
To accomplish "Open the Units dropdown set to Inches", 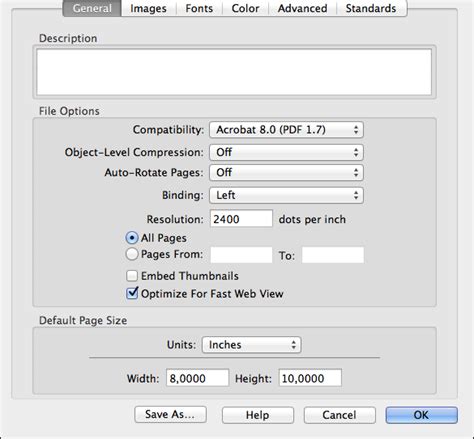I will (x=252, y=345).
